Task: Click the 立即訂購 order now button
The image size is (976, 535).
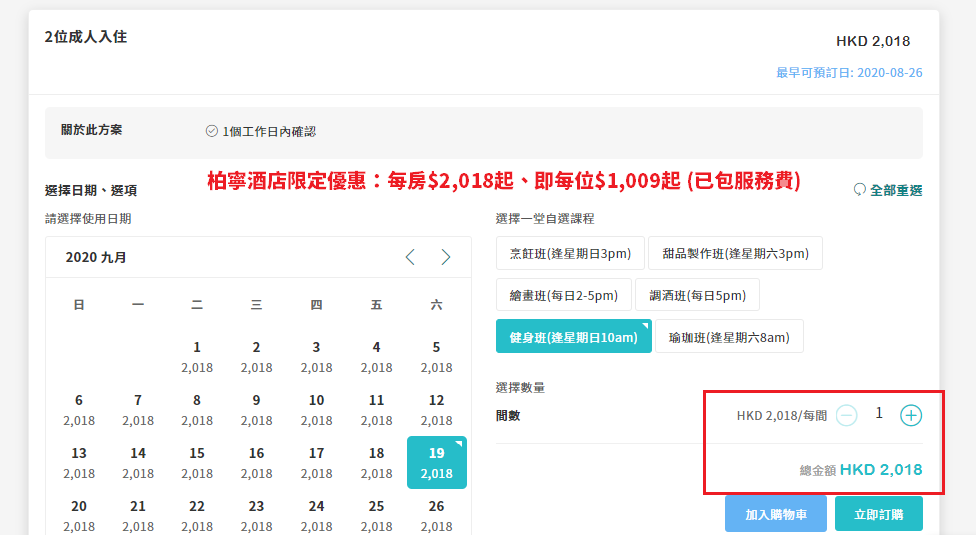Action: [x=878, y=514]
